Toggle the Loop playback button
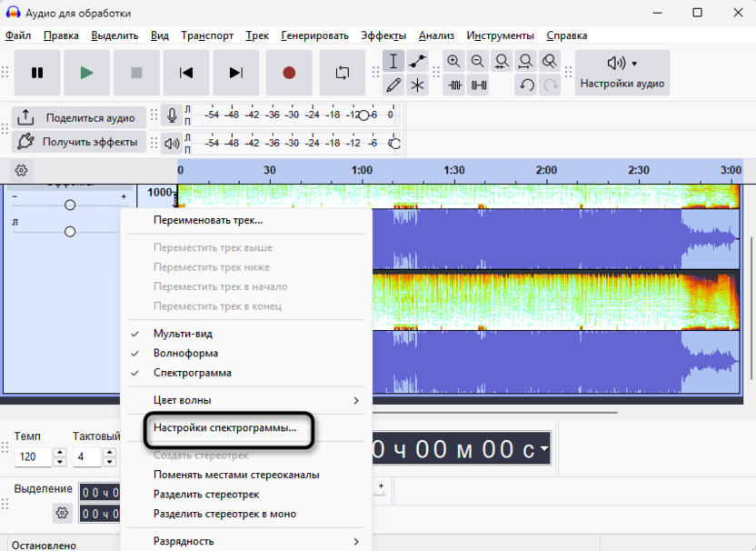 tap(343, 73)
